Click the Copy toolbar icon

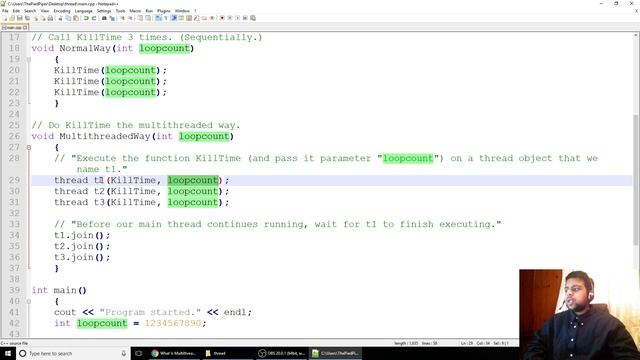tap(68, 18)
